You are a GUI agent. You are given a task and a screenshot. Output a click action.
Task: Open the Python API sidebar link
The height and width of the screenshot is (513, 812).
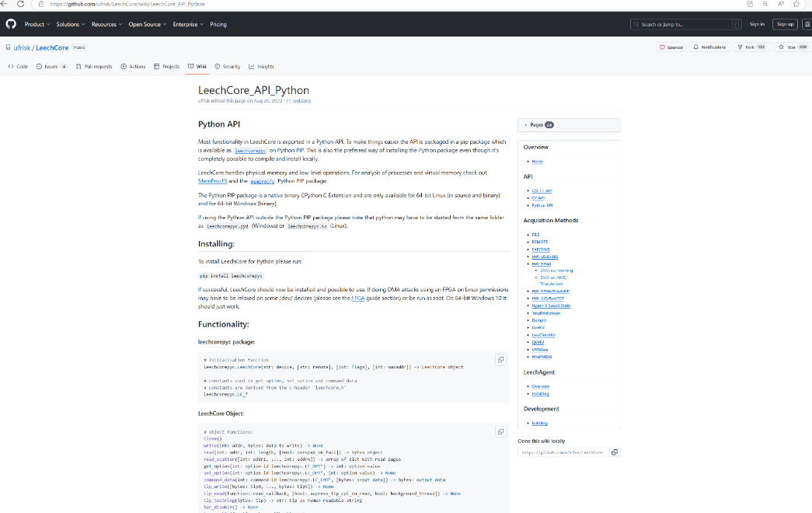pos(542,205)
